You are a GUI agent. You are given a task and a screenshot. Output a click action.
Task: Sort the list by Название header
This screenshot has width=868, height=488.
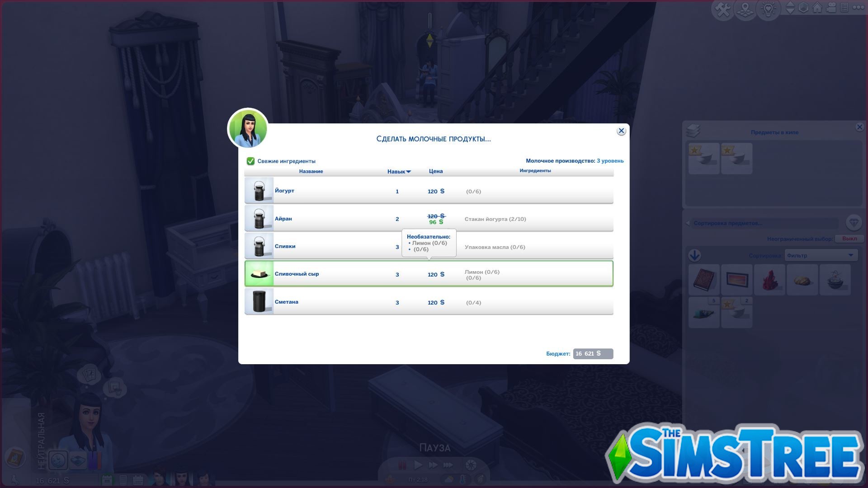pos(311,171)
